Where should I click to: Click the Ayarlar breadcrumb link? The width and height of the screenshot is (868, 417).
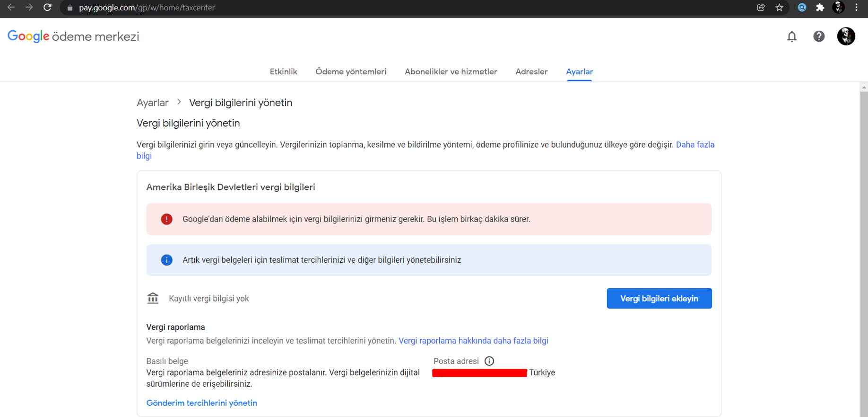coord(152,103)
